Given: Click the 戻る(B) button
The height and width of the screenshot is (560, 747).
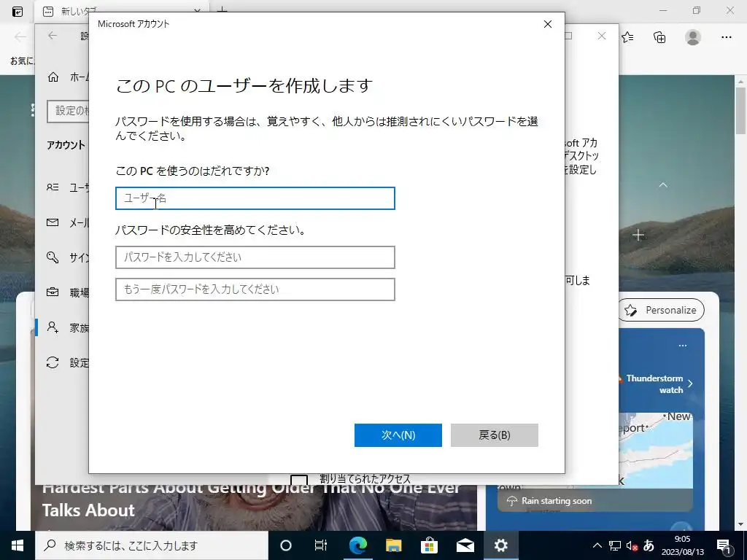Looking at the screenshot, I should pyautogui.click(x=494, y=435).
